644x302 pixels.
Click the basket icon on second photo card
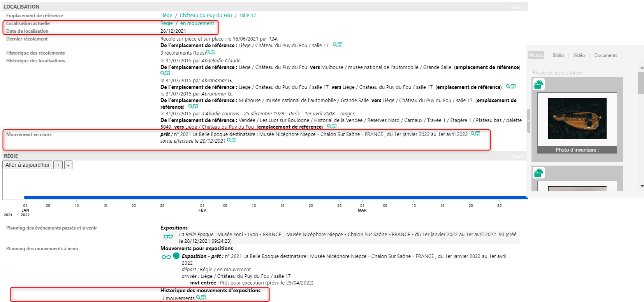538,172
